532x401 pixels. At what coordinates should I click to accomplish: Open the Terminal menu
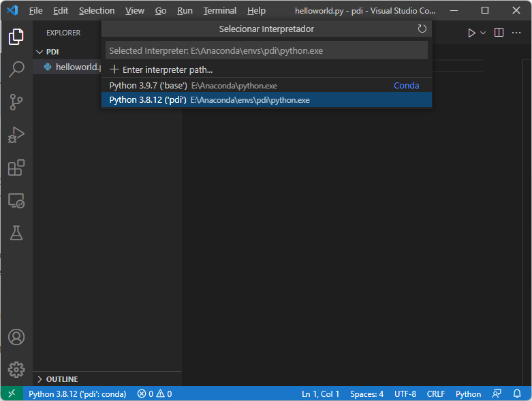(x=220, y=11)
